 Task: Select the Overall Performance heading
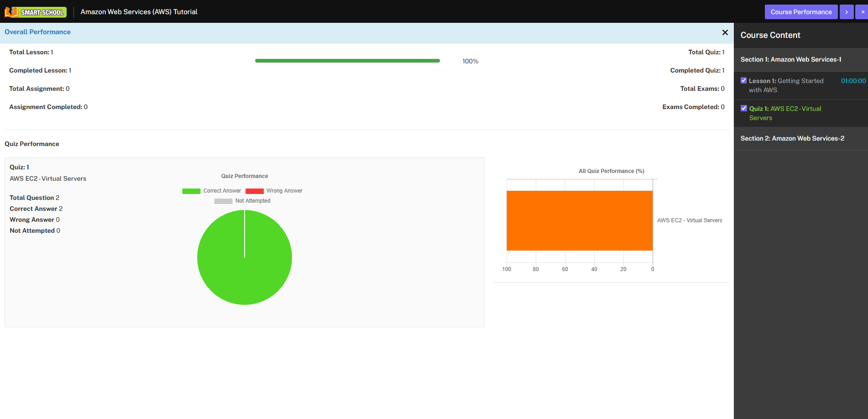point(37,32)
